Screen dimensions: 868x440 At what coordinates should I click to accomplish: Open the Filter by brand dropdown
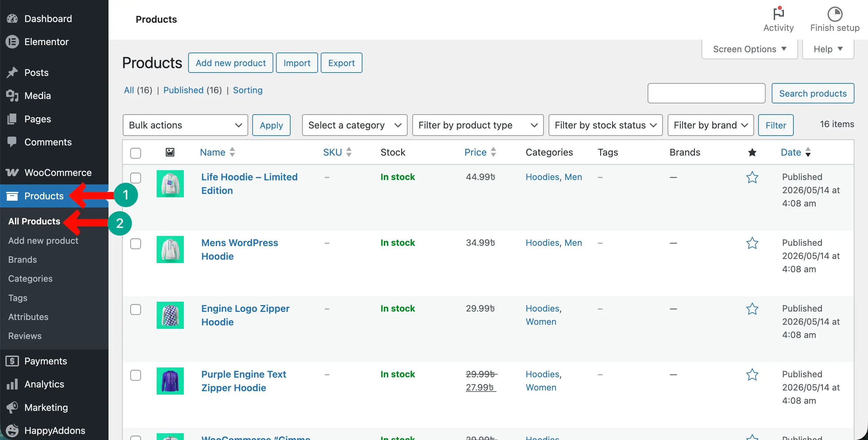click(x=711, y=125)
